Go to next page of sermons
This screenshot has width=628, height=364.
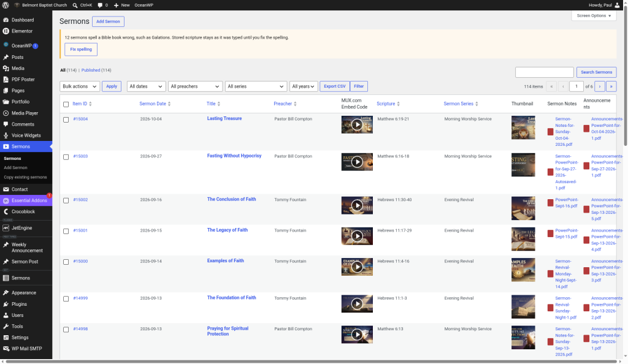tap(600, 86)
